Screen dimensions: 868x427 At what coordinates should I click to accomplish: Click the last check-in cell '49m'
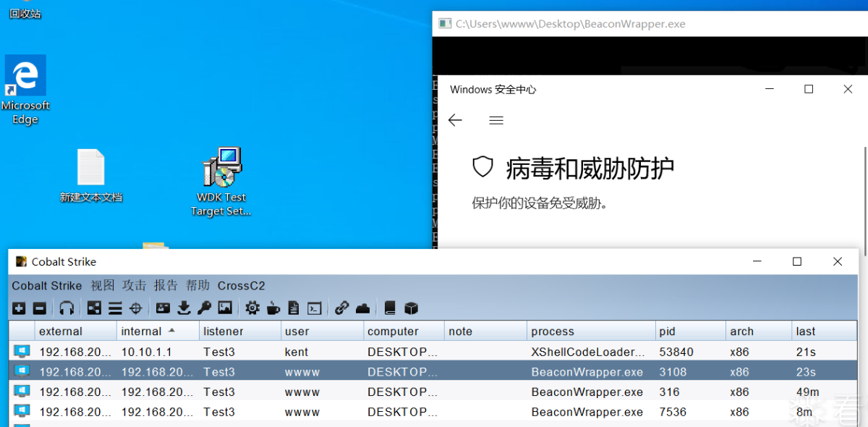pyautogui.click(x=825, y=392)
